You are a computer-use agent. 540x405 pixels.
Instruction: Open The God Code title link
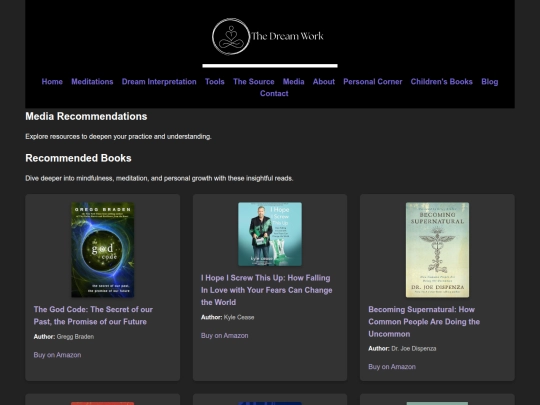tap(93, 315)
